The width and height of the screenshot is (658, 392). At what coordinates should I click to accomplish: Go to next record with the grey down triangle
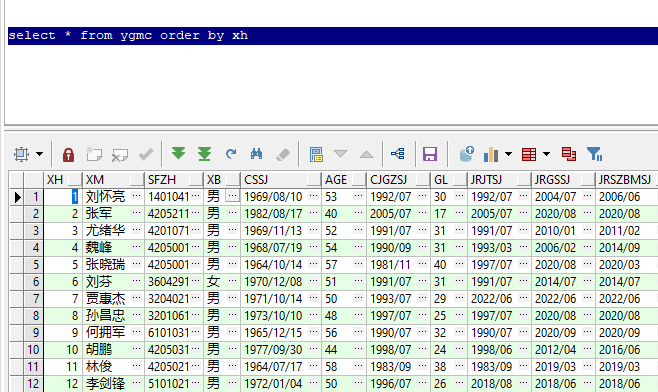[x=340, y=154]
